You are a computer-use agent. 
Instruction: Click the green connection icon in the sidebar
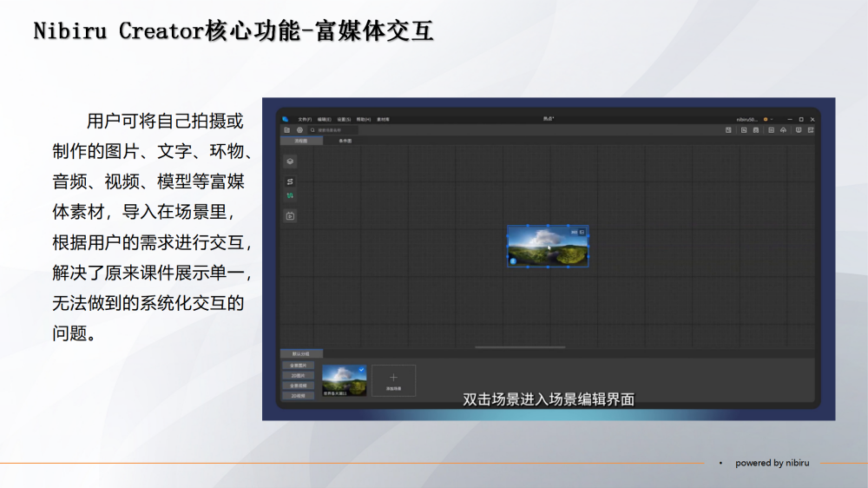(x=290, y=195)
